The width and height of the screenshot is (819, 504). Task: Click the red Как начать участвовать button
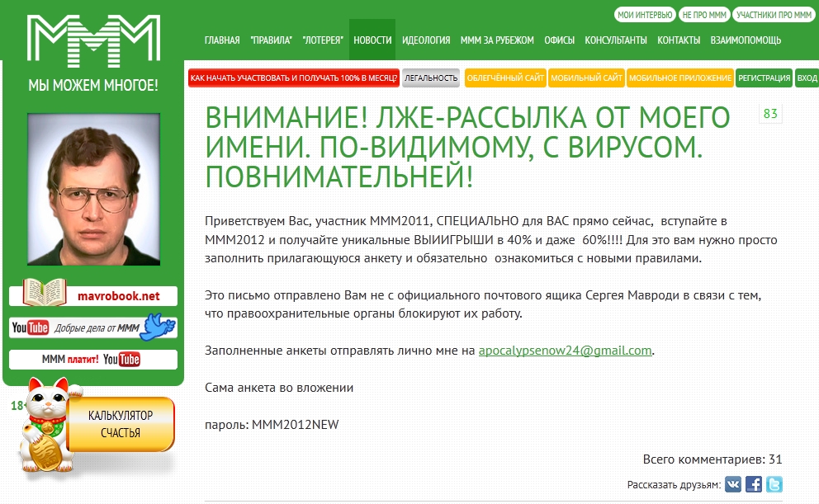(294, 78)
